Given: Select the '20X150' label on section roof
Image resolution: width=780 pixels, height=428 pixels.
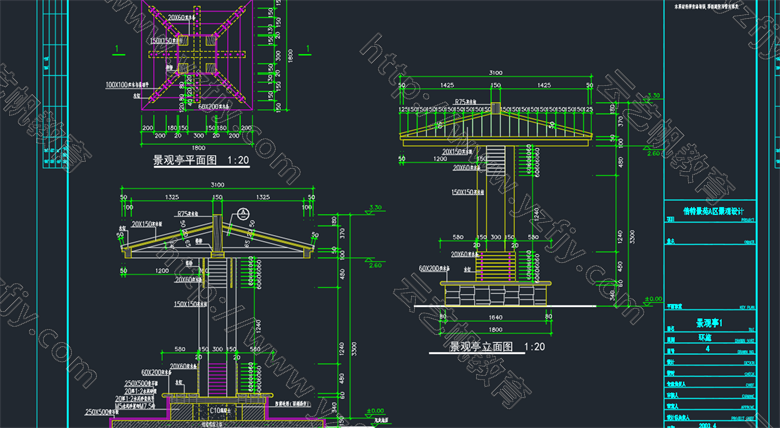Looking at the screenshot, I should point(147,224).
